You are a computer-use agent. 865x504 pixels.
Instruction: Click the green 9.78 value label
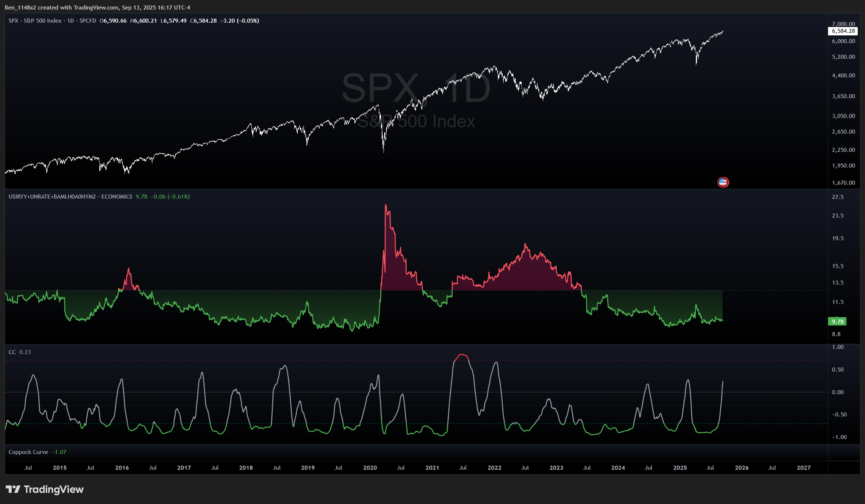click(837, 322)
